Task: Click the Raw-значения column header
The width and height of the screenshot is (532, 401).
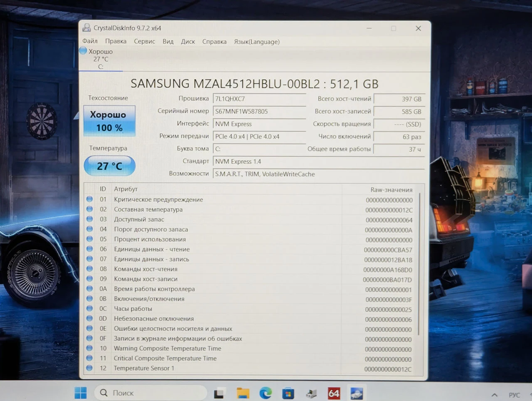Action: (392, 190)
